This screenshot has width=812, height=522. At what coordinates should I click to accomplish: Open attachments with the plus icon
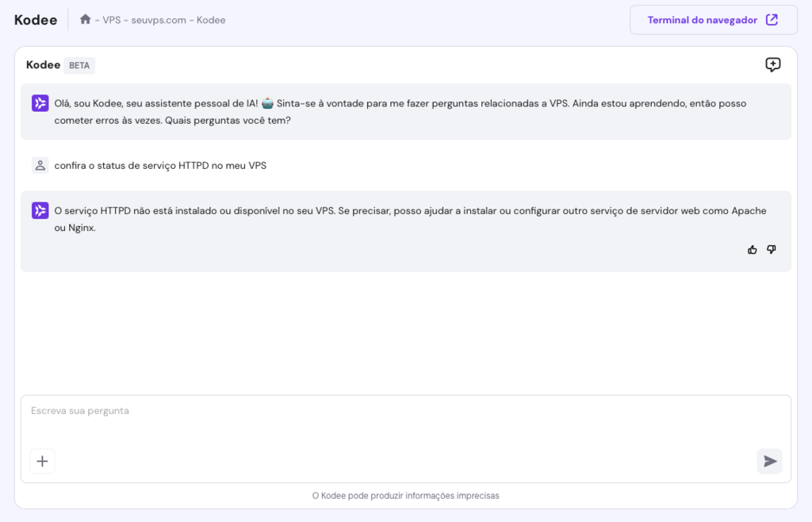(42, 461)
